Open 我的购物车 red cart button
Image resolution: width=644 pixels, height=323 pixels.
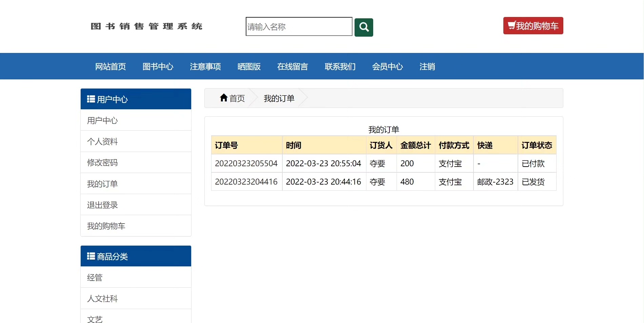[x=533, y=26]
